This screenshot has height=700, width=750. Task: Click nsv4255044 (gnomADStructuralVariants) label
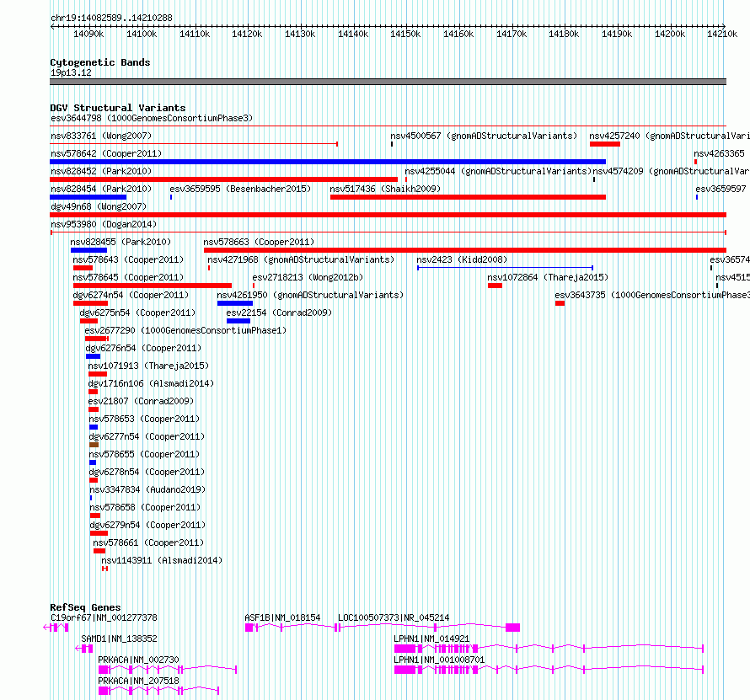point(498,171)
